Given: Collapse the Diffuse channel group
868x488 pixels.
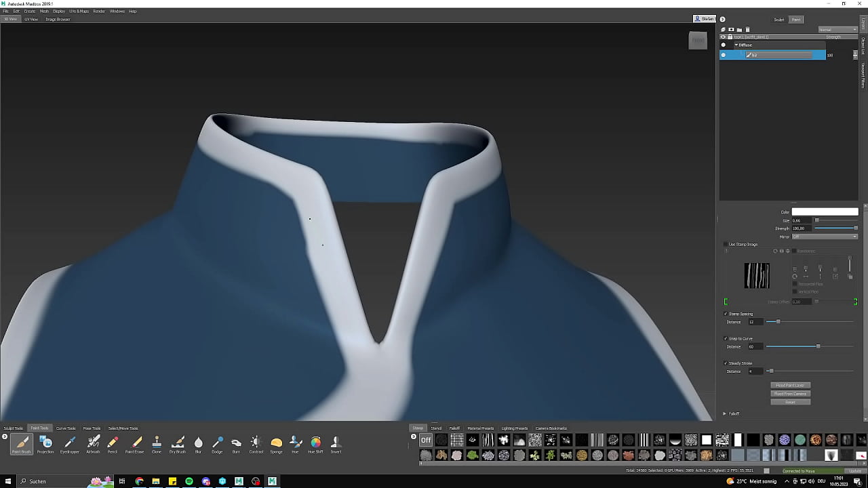Looking at the screenshot, I should pyautogui.click(x=736, y=45).
